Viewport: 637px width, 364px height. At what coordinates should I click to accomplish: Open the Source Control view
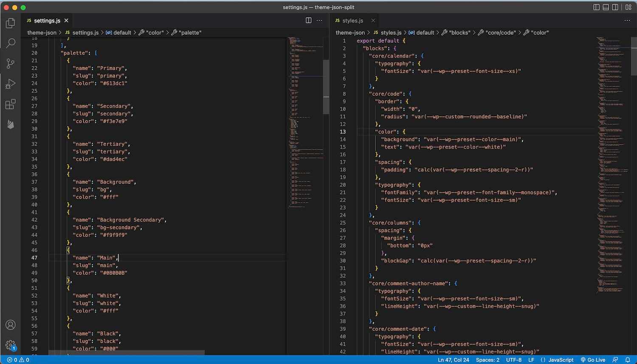point(11,63)
